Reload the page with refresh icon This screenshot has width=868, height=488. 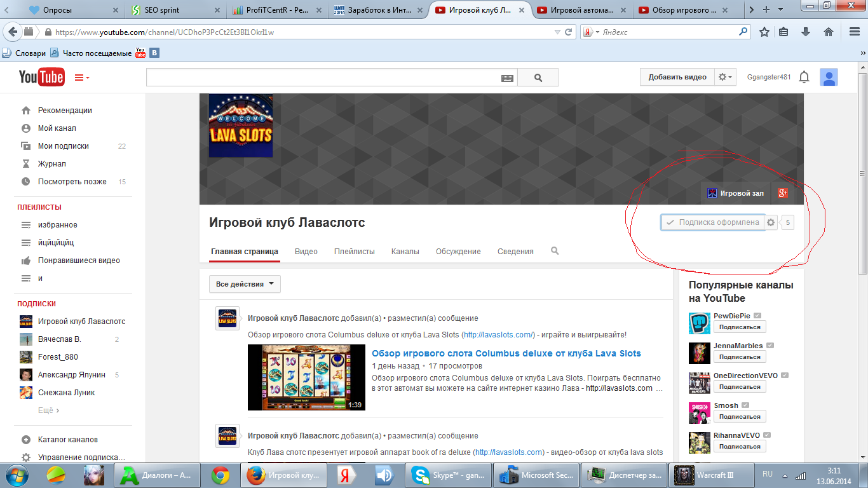[569, 32]
